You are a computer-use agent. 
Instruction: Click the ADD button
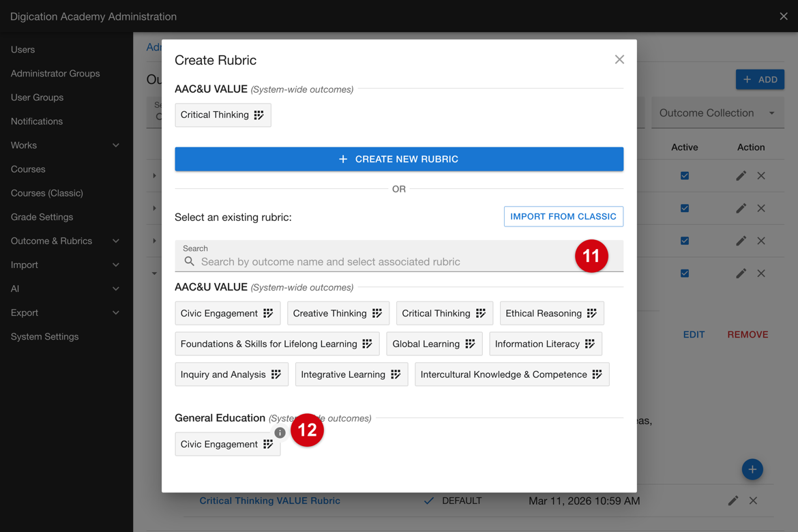[760, 79]
